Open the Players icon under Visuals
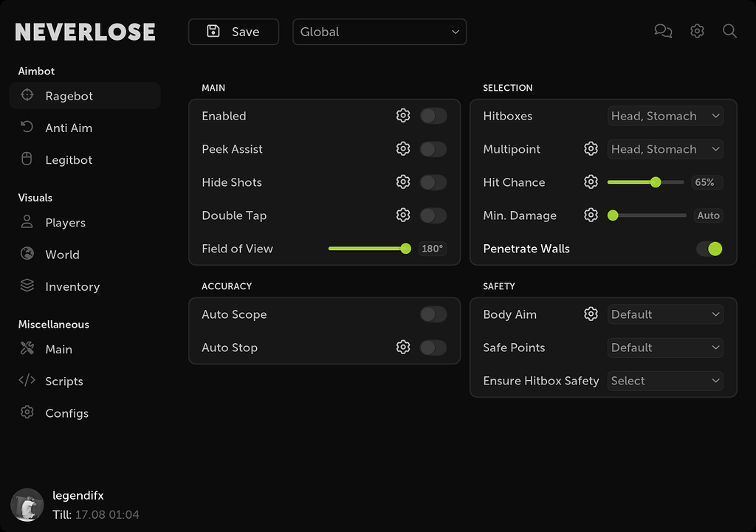 tap(27, 222)
